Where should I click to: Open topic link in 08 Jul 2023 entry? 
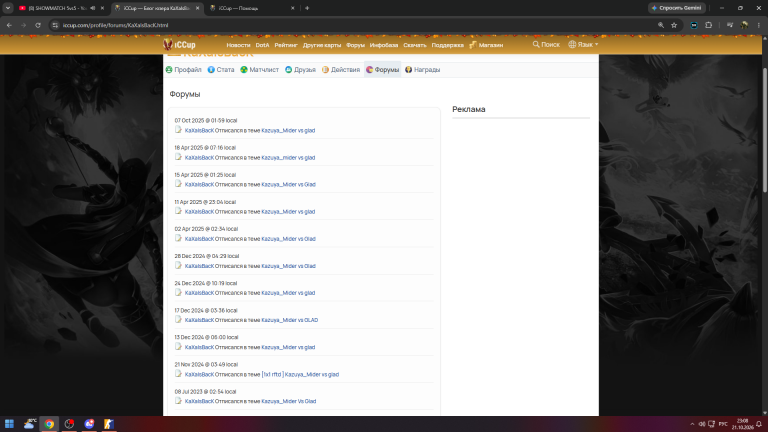point(288,402)
